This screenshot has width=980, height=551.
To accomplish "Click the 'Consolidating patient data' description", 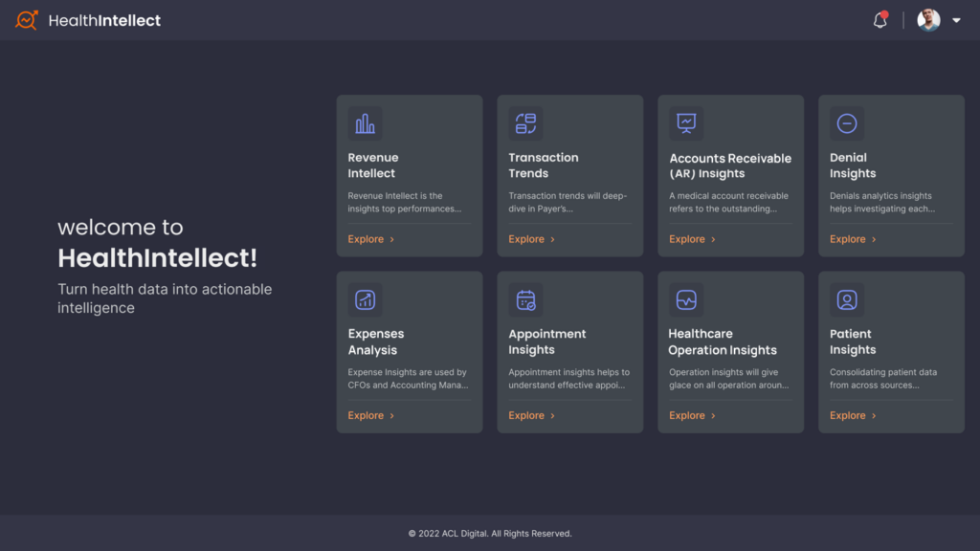I will [883, 379].
